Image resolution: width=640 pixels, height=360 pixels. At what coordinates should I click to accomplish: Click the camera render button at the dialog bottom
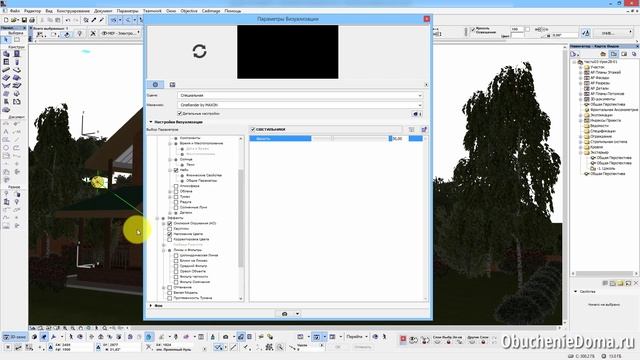pos(284,313)
